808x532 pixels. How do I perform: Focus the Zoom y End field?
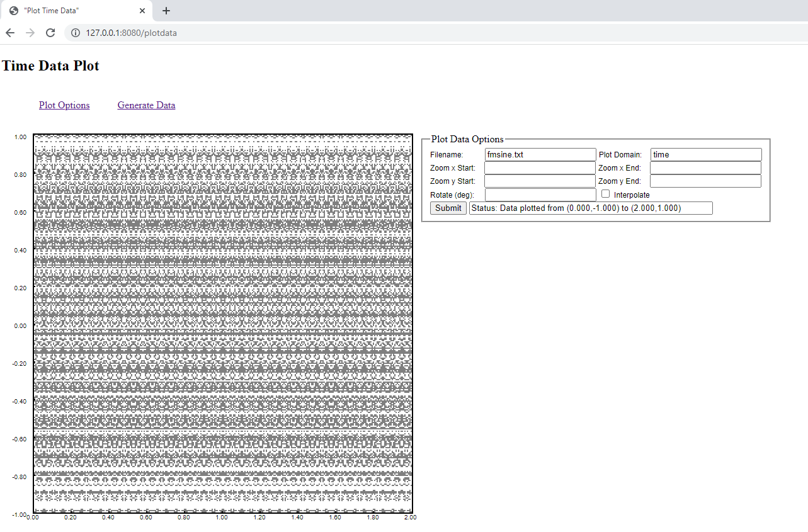coord(705,181)
